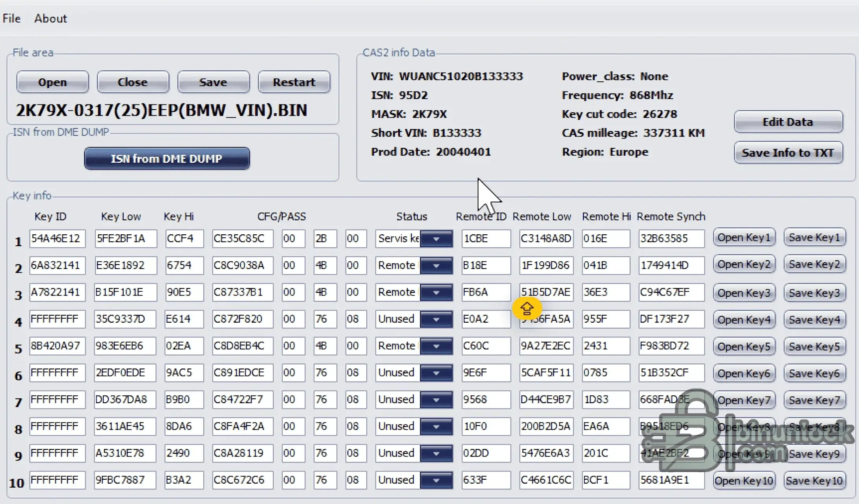The width and height of the screenshot is (859, 504).
Task: Click Key Low field 2EDF0EDE
Action: (126, 373)
